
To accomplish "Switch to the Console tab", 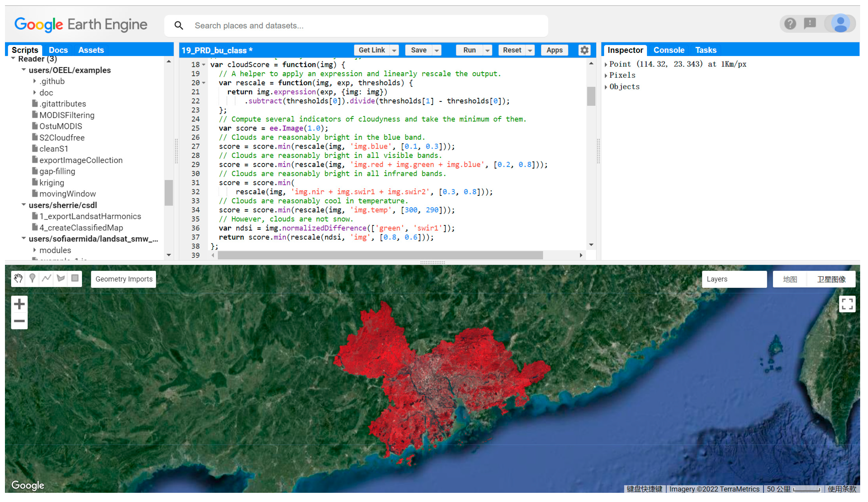I will click(668, 50).
